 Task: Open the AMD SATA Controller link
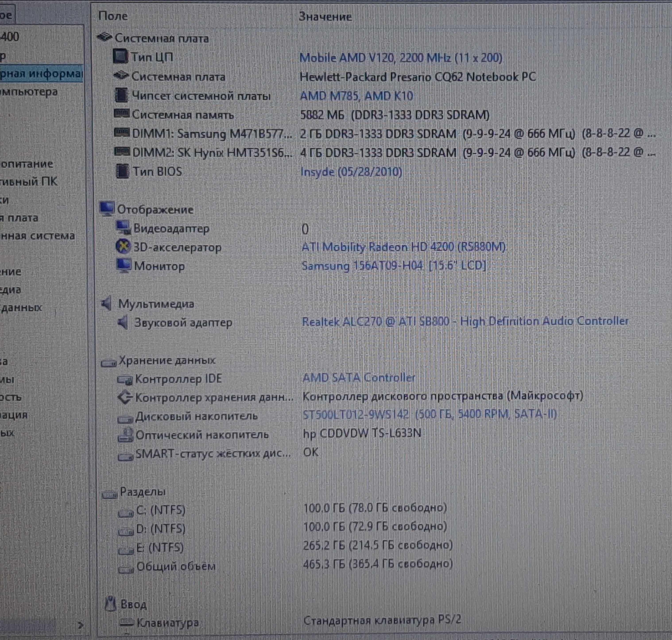pyautogui.click(x=359, y=378)
